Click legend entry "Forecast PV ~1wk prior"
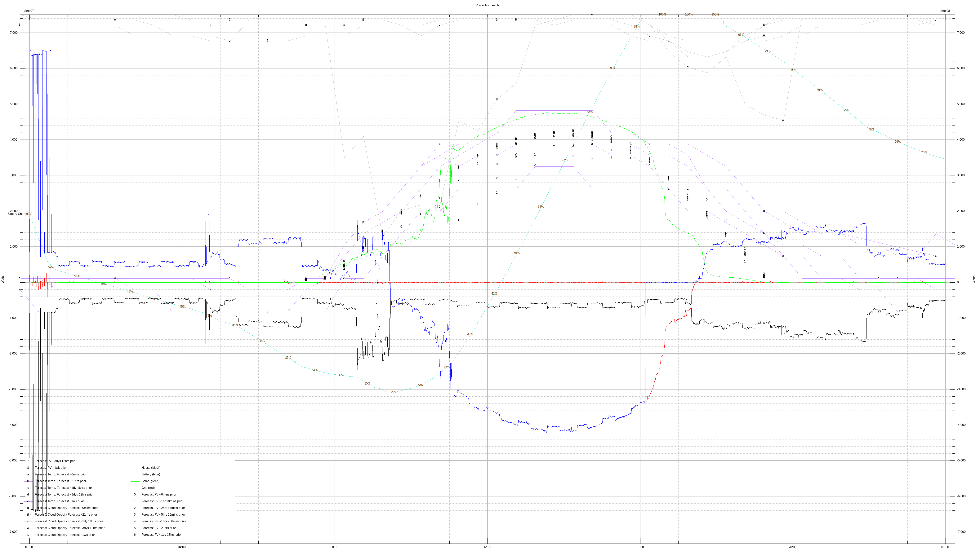The width and height of the screenshot is (980, 551). (x=50, y=468)
